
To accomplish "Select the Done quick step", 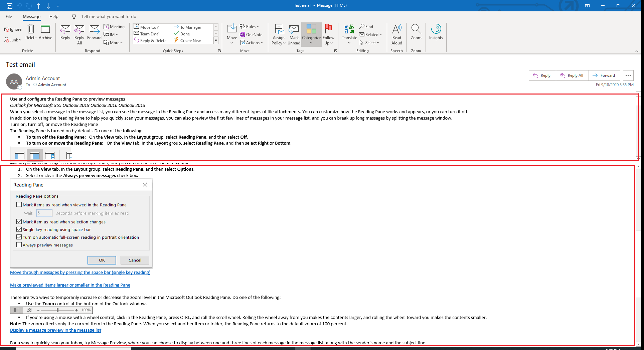I will [x=182, y=34].
